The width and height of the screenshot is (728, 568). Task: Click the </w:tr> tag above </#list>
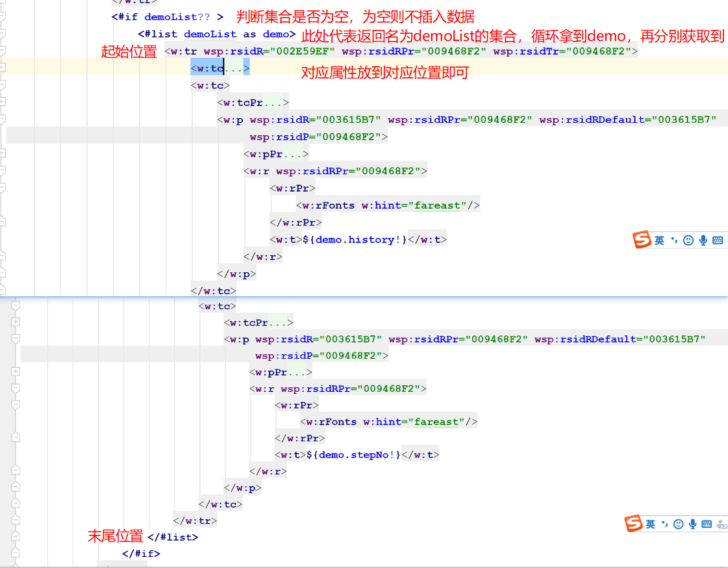click(195, 521)
